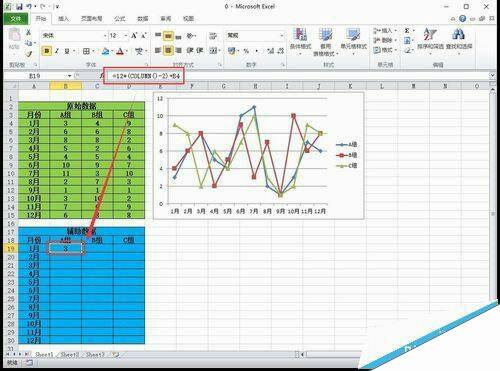Toggle Italic formatting button
The height and width of the screenshot is (371, 500).
(x=57, y=51)
